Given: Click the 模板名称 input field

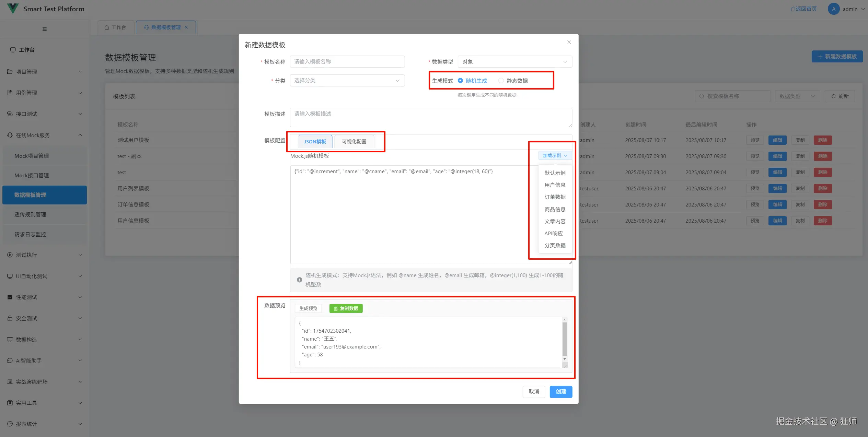Looking at the screenshot, I should 347,62.
